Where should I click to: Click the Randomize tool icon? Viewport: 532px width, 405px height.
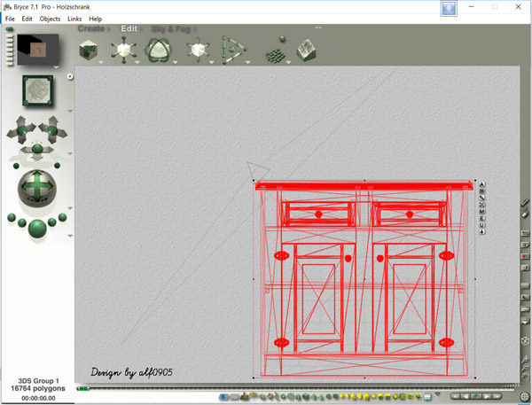(x=276, y=51)
